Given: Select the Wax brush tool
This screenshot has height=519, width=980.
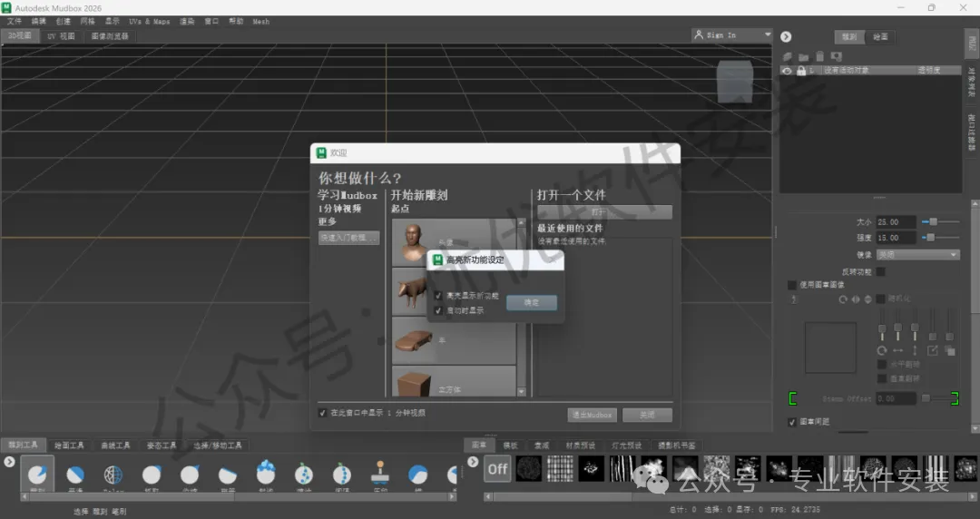Looking at the screenshot, I should pos(417,475).
